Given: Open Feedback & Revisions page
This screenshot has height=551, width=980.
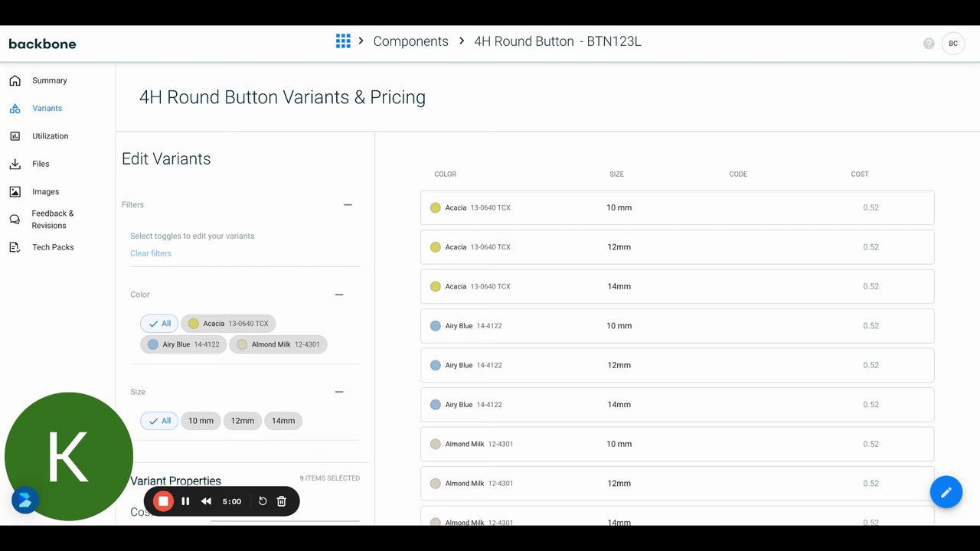Looking at the screenshot, I should [x=53, y=220].
